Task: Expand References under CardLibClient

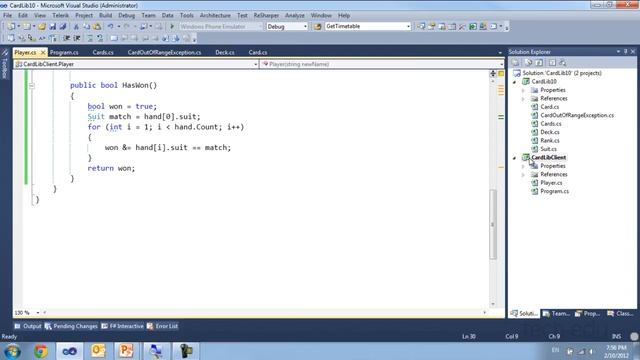Action: coord(524,175)
